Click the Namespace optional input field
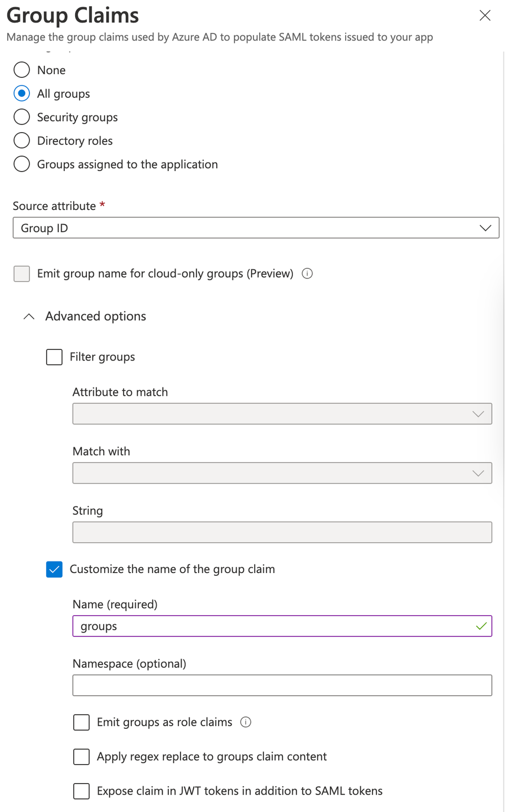This screenshot has height=812, width=505. 282,685
